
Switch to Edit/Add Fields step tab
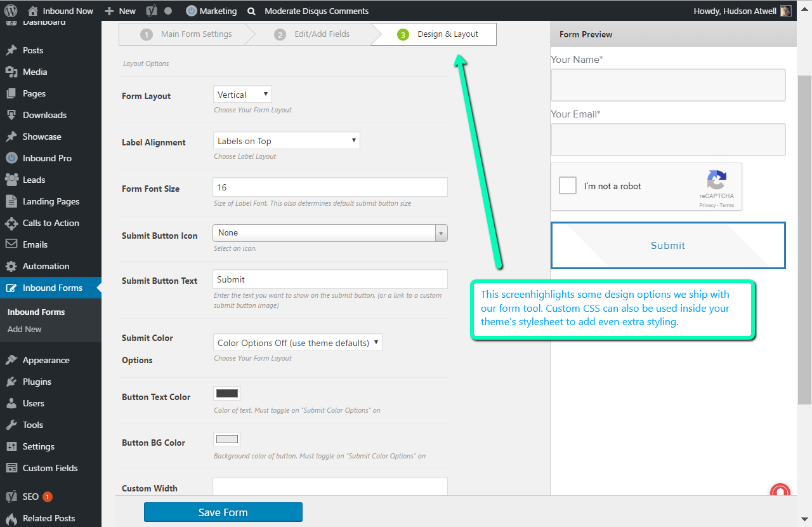(312, 34)
